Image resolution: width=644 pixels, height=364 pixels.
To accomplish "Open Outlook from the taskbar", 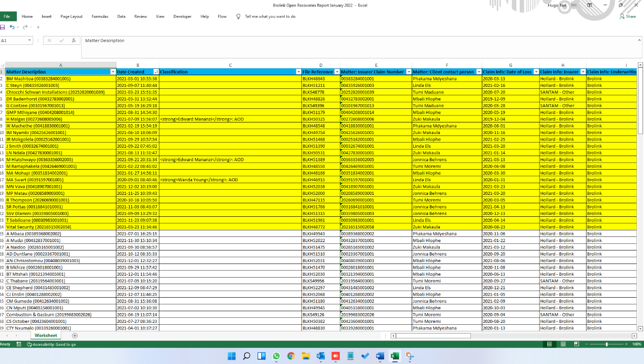I will [x=321, y=356].
